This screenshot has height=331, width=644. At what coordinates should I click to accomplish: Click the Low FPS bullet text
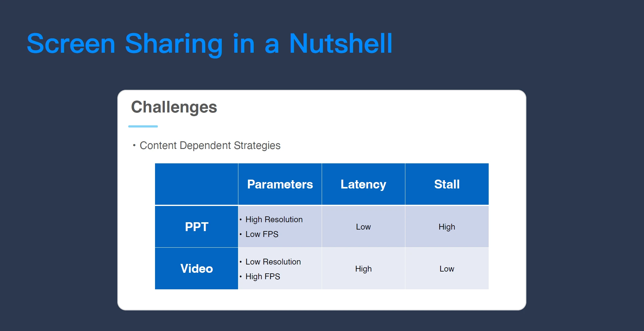click(262, 234)
